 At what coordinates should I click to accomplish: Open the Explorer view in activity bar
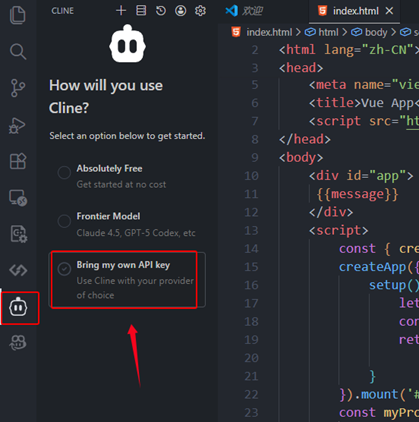18,15
